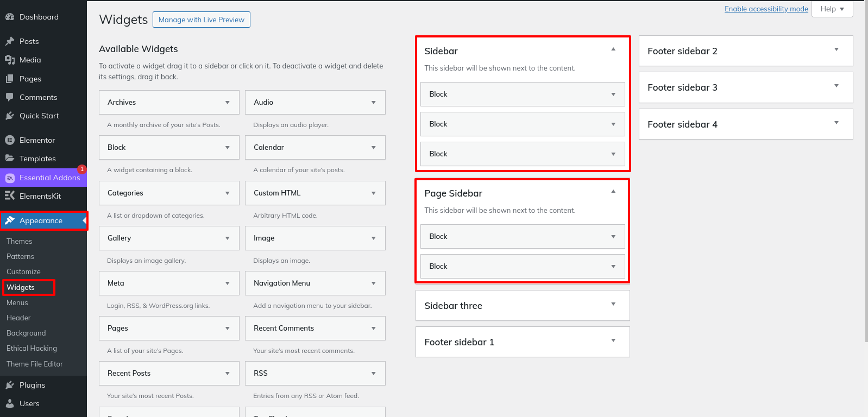868x417 pixels.
Task: Open the Archives widget dropdown
Action: point(228,103)
